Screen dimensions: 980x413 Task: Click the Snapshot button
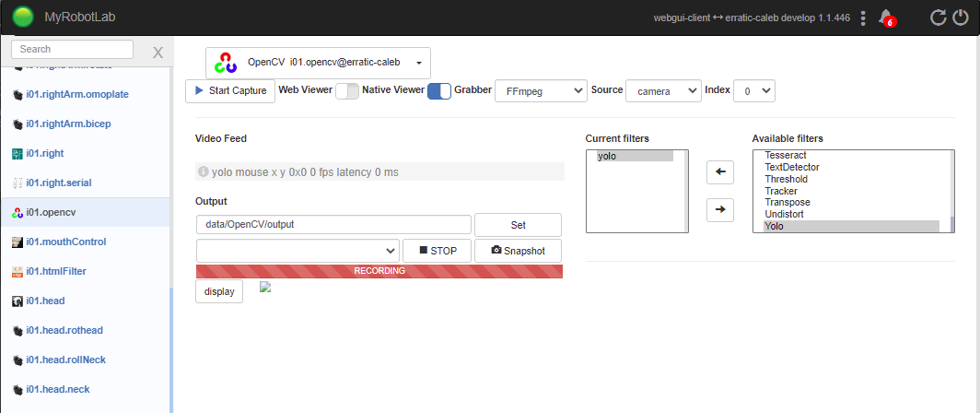(518, 251)
